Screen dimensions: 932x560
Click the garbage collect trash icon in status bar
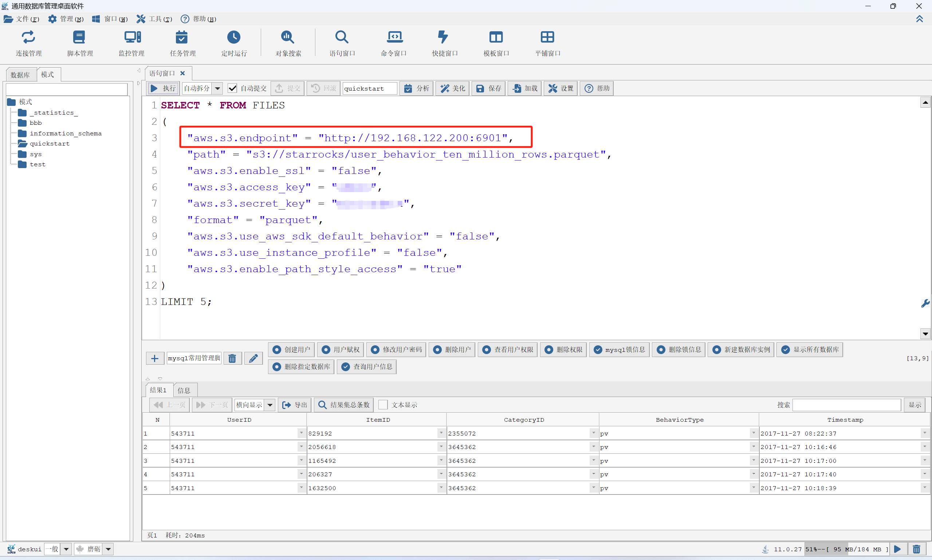(916, 549)
